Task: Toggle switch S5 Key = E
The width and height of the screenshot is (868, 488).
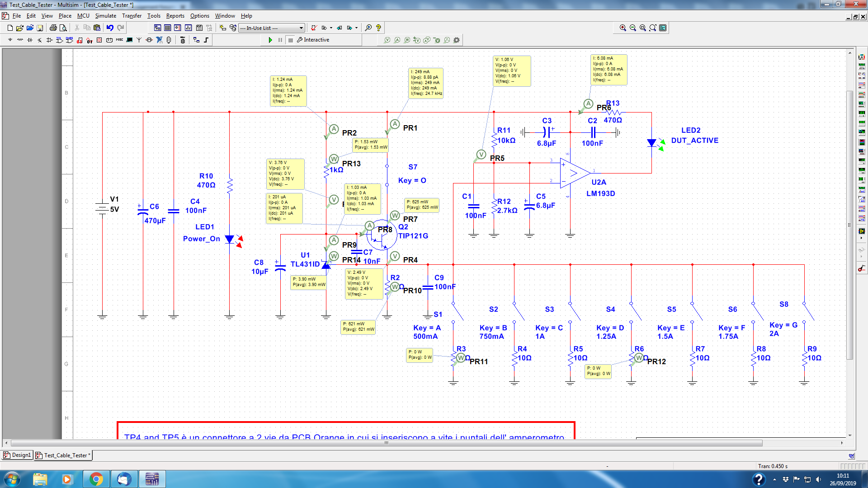Action: tap(696, 312)
